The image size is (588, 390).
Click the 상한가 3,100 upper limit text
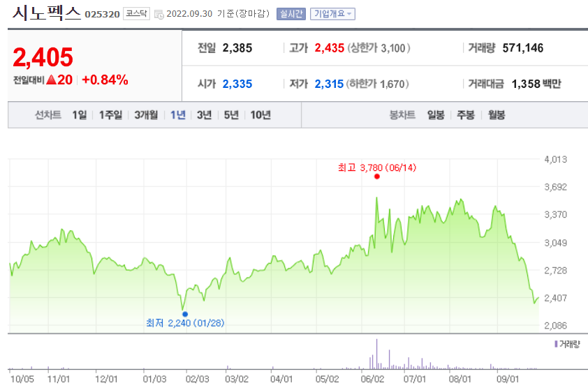[x=378, y=48]
